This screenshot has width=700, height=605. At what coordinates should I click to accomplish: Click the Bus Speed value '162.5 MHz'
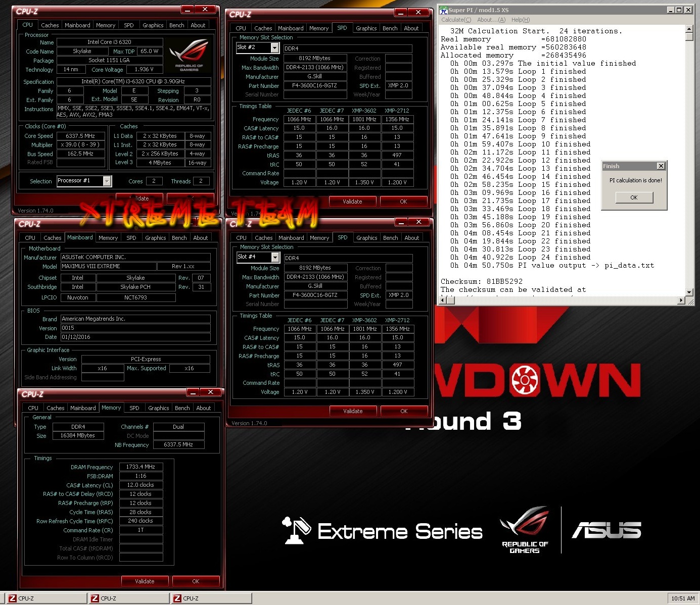coord(80,154)
